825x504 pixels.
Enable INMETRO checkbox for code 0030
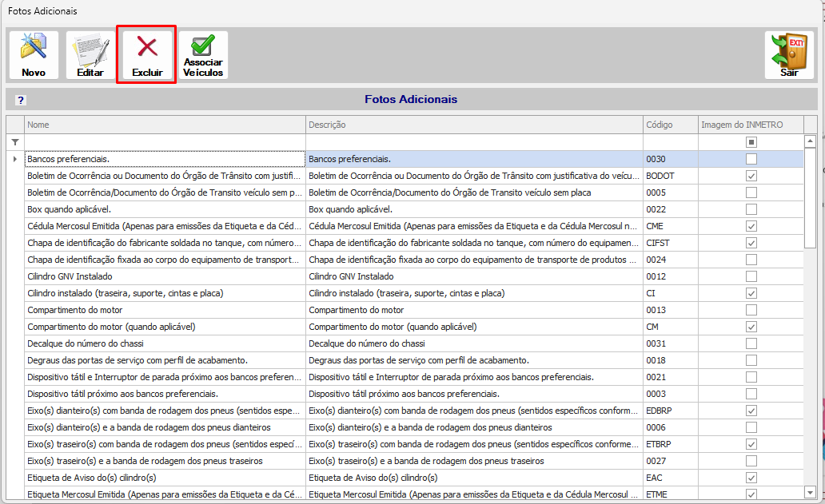click(x=751, y=159)
